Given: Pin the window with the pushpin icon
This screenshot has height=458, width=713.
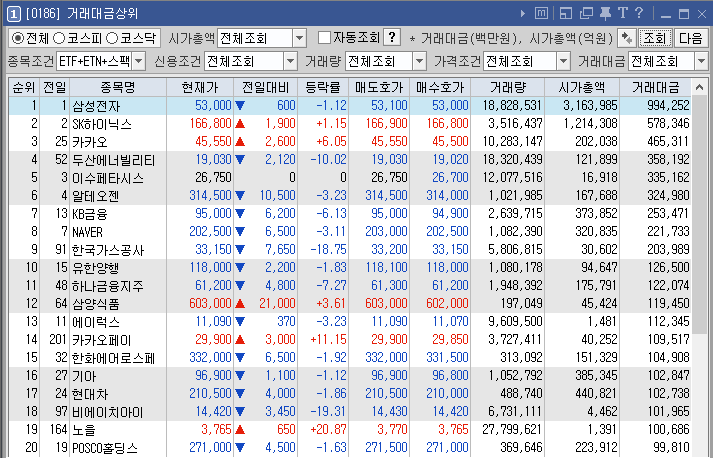Looking at the screenshot, I should [x=605, y=13].
